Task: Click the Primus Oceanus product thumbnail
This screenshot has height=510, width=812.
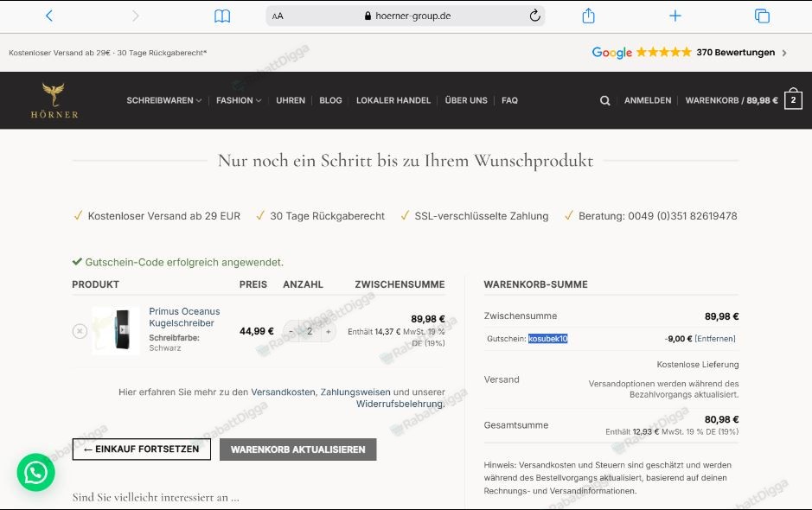Action: coord(116,330)
